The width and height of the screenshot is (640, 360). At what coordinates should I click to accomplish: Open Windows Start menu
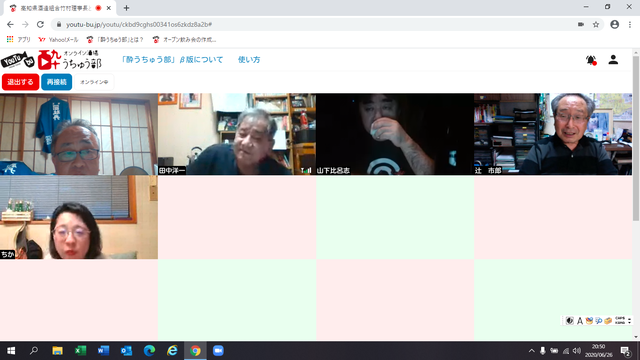(11, 351)
